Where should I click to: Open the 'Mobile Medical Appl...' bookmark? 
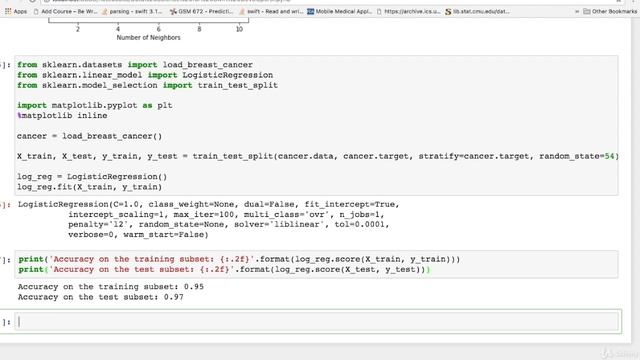(339, 11)
